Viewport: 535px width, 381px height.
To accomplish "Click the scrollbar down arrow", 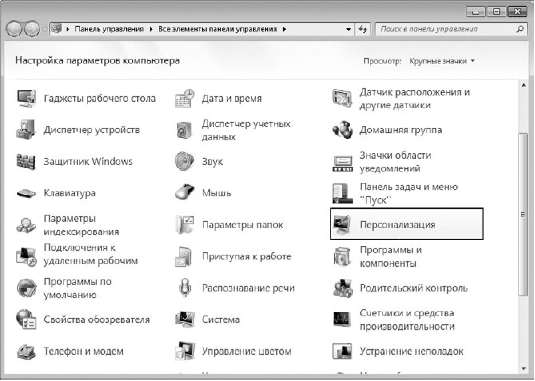I will click(524, 368).
